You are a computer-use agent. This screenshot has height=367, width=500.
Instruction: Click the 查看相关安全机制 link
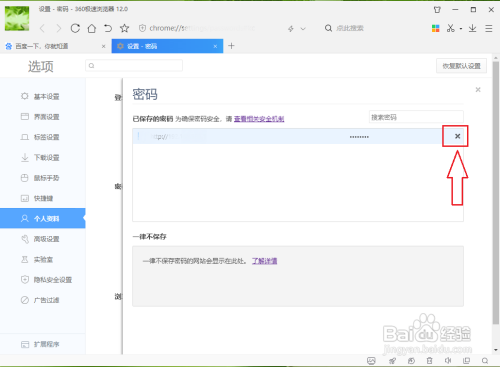coord(259,119)
